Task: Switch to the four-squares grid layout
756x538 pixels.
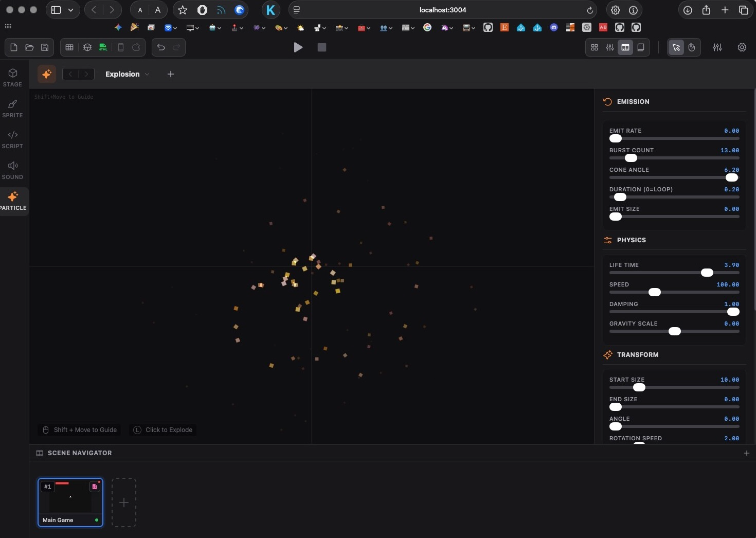Action: pyautogui.click(x=595, y=47)
